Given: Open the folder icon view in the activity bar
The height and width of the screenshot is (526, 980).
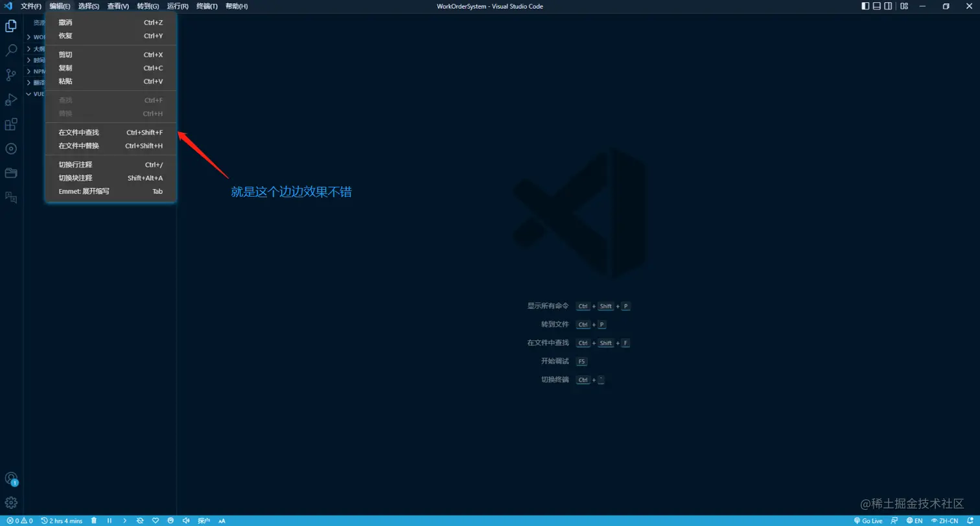Looking at the screenshot, I should [11, 173].
